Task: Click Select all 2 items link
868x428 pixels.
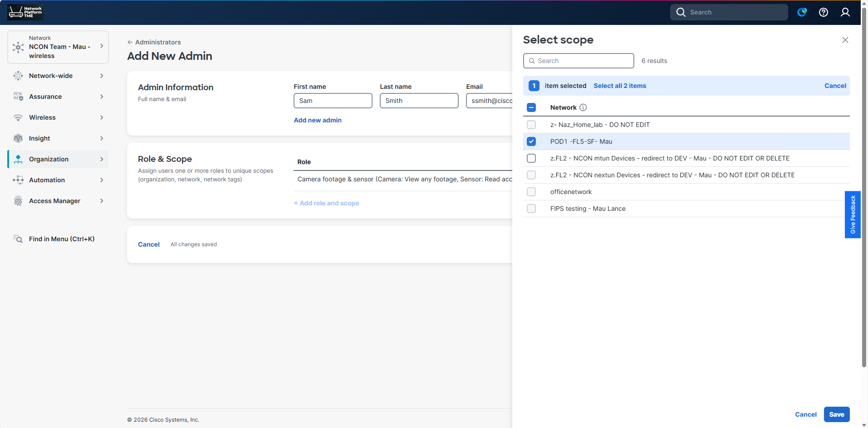Action: [x=619, y=86]
